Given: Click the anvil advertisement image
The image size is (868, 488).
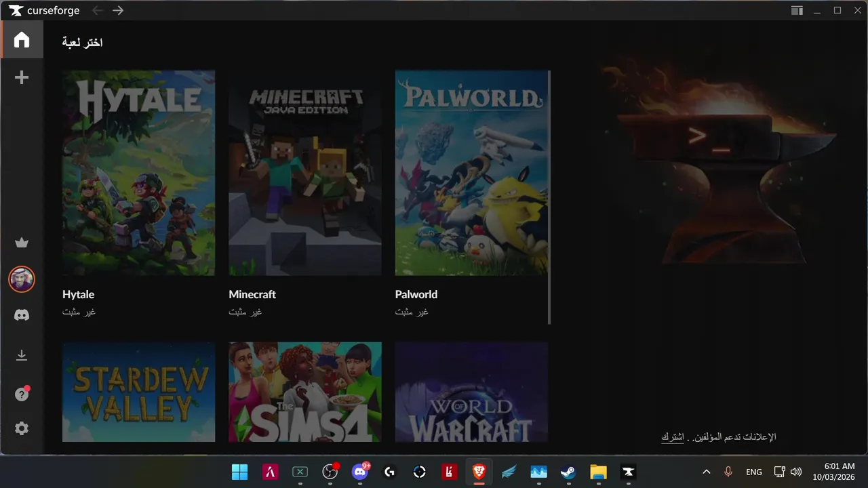Looking at the screenshot, I should click(x=720, y=163).
